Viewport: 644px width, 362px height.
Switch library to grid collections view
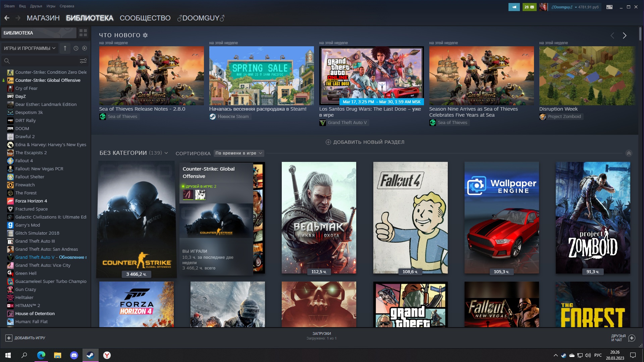tap(83, 33)
